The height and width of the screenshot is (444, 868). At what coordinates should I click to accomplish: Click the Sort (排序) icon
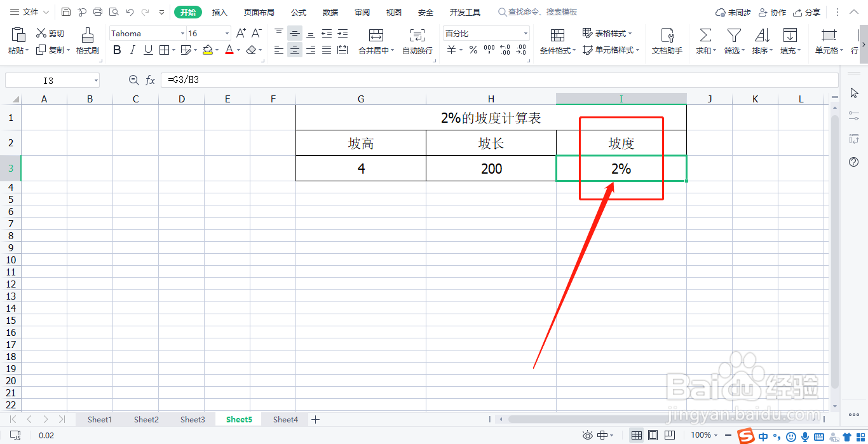pyautogui.click(x=761, y=39)
